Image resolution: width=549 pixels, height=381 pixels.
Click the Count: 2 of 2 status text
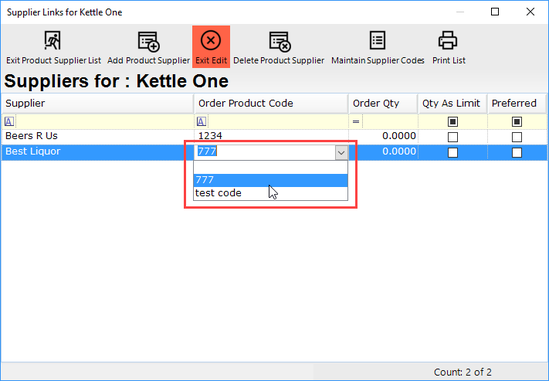(462, 372)
